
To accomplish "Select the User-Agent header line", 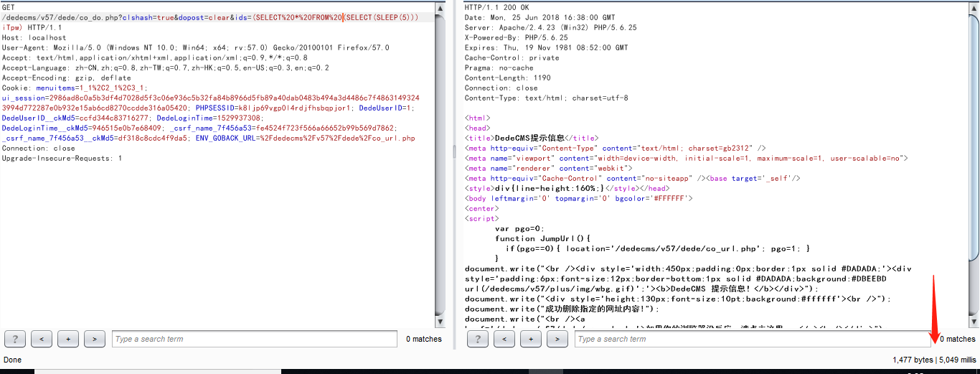I will pyautogui.click(x=195, y=47).
